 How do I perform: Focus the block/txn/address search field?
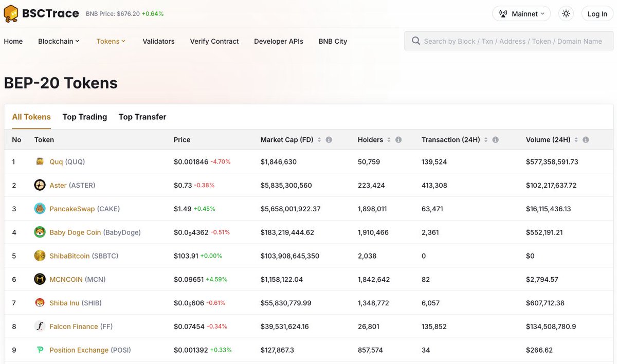coord(509,41)
